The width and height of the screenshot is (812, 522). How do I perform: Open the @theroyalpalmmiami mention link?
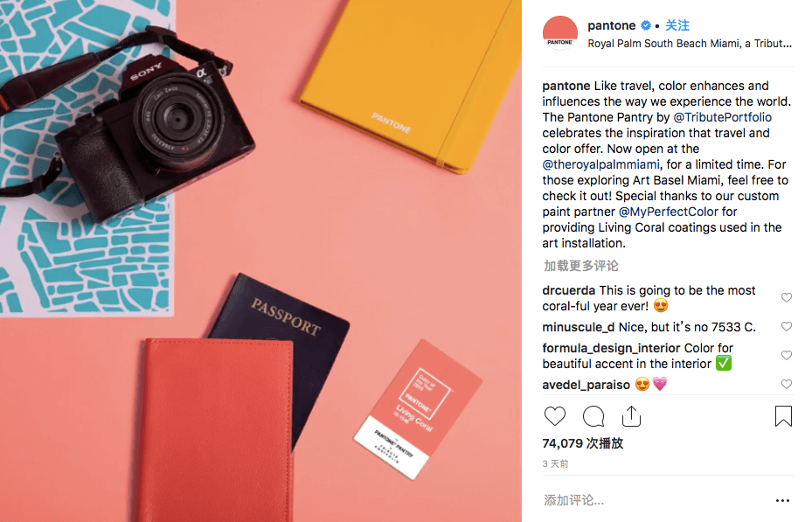coord(600,164)
